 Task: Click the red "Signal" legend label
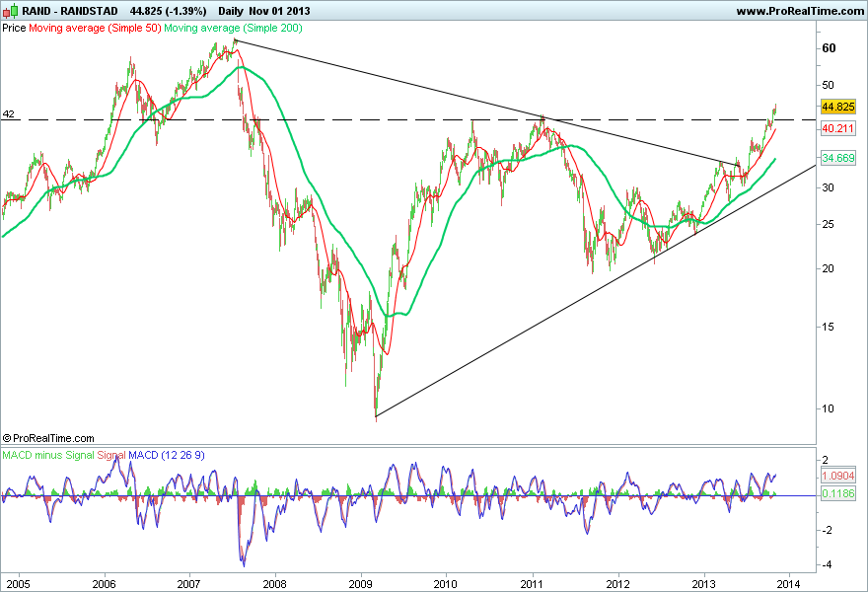pyautogui.click(x=111, y=455)
